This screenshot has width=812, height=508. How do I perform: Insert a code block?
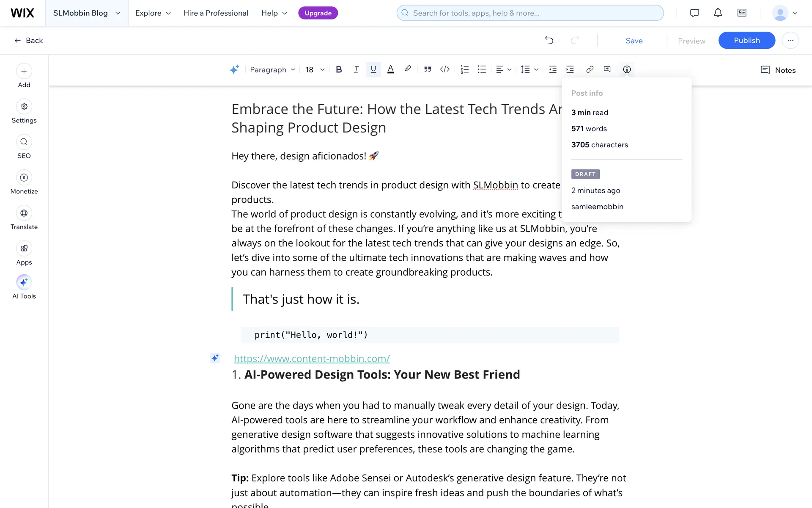[x=444, y=69]
